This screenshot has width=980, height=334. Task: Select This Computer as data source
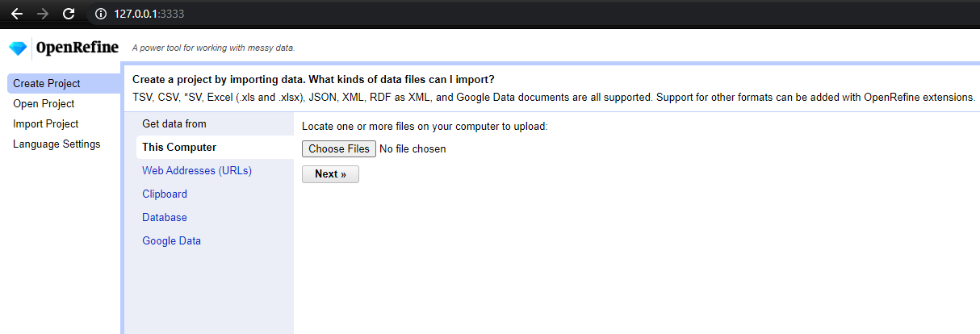[x=179, y=148]
